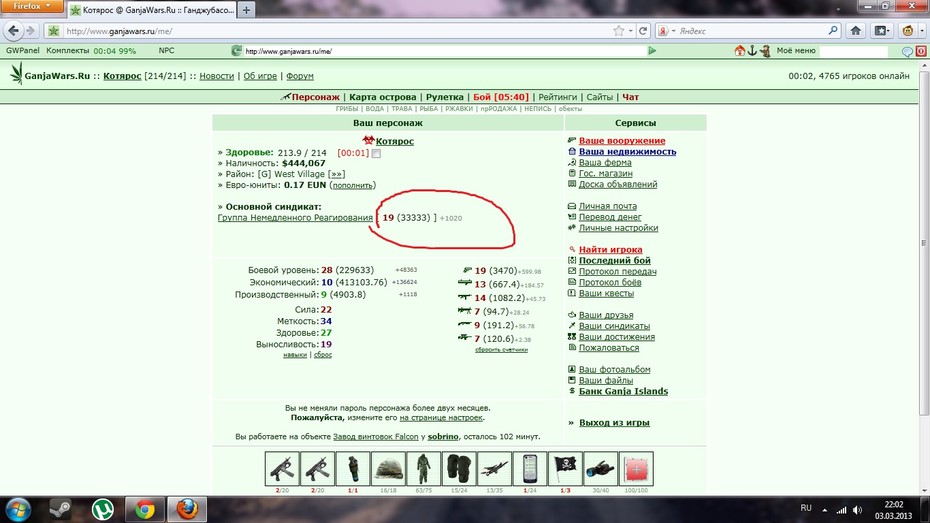Open the red first-aid kit item
The width and height of the screenshot is (930, 523).
tap(636, 468)
